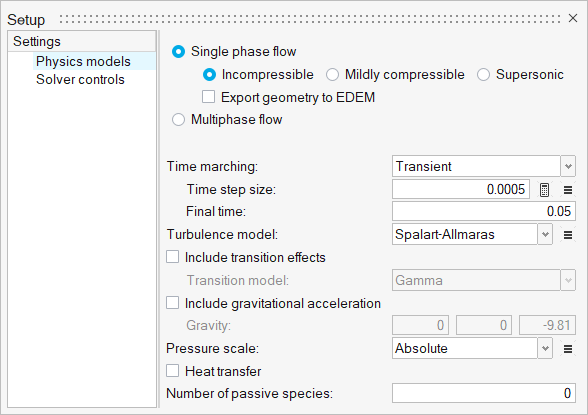
Task: Open the menu icon beside Time step size
Action: point(568,190)
